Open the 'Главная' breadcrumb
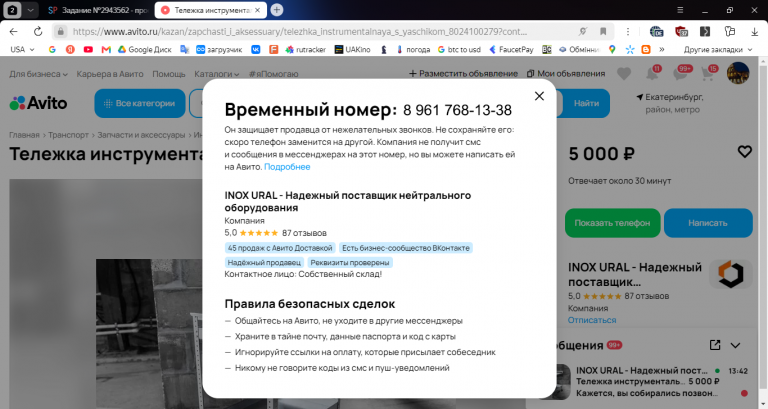 click(x=24, y=135)
